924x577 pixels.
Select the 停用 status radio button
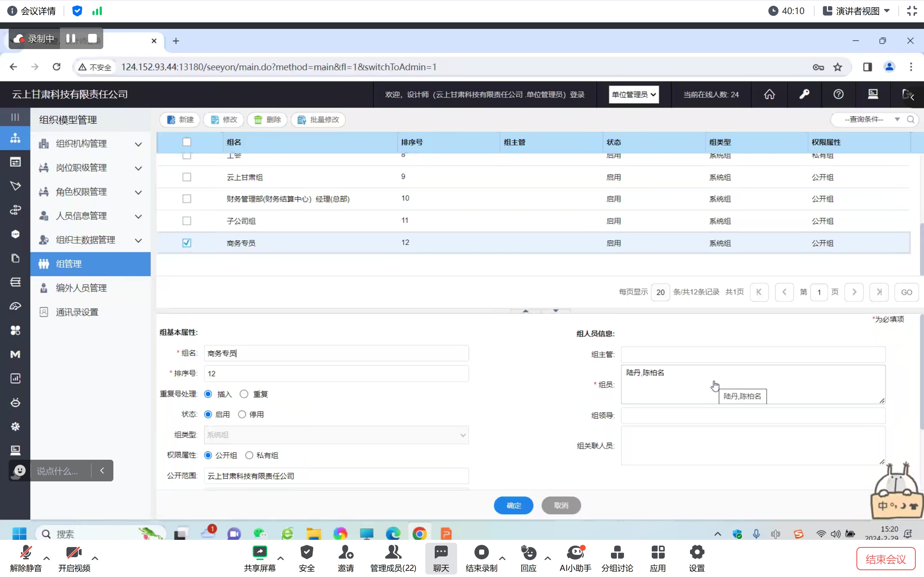point(242,414)
